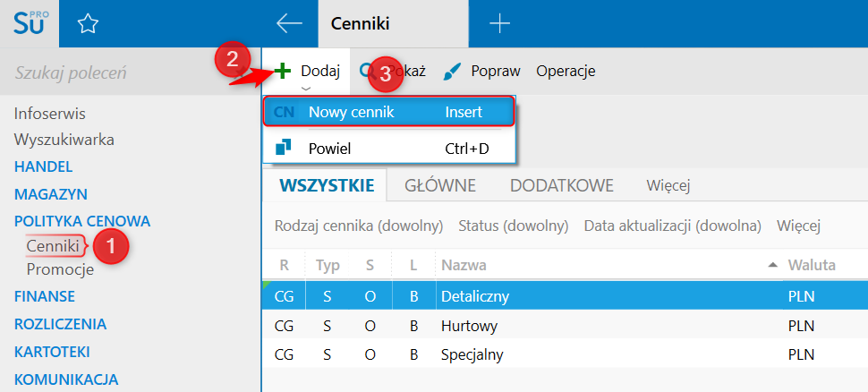Screen dimensions: 868x392
Task: Switch to the GŁÓWNE tab
Action: pos(439,185)
